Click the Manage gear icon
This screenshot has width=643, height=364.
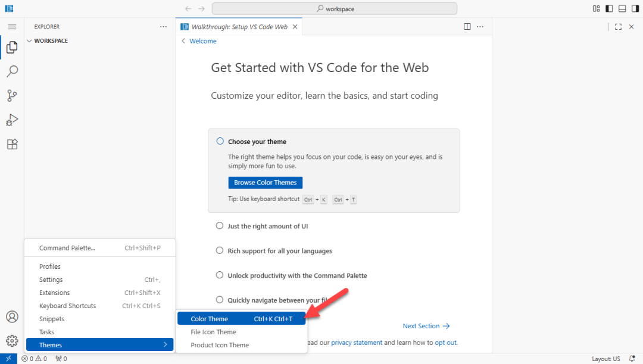pos(12,341)
